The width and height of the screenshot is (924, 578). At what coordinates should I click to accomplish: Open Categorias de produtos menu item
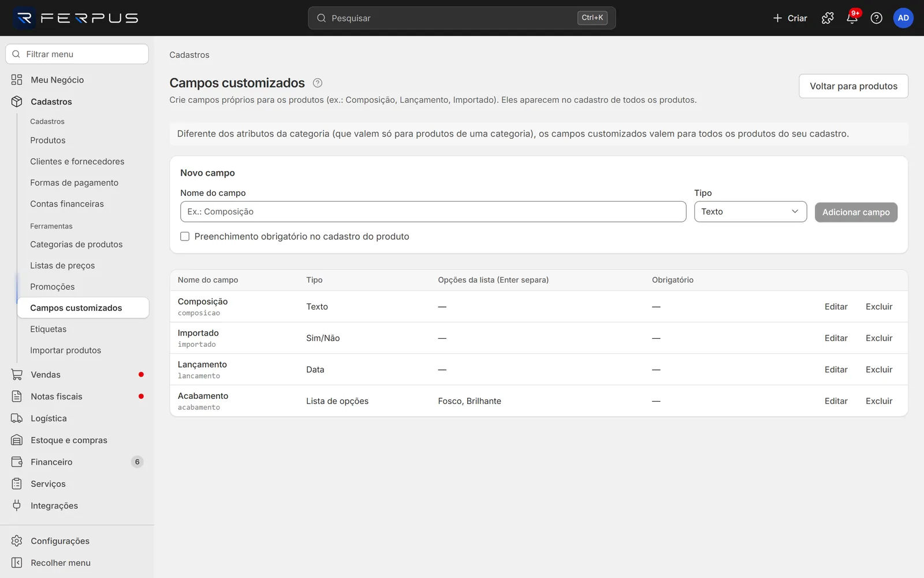[x=76, y=244]
